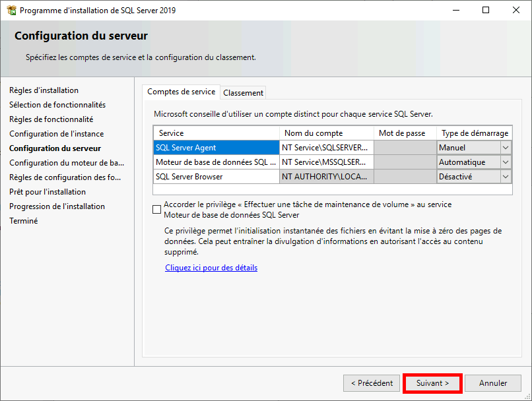Select Progression de l'installation in the sidebar
Image resolution: width=532 pixels, height=401 pixels.
[x=57, y=206]
